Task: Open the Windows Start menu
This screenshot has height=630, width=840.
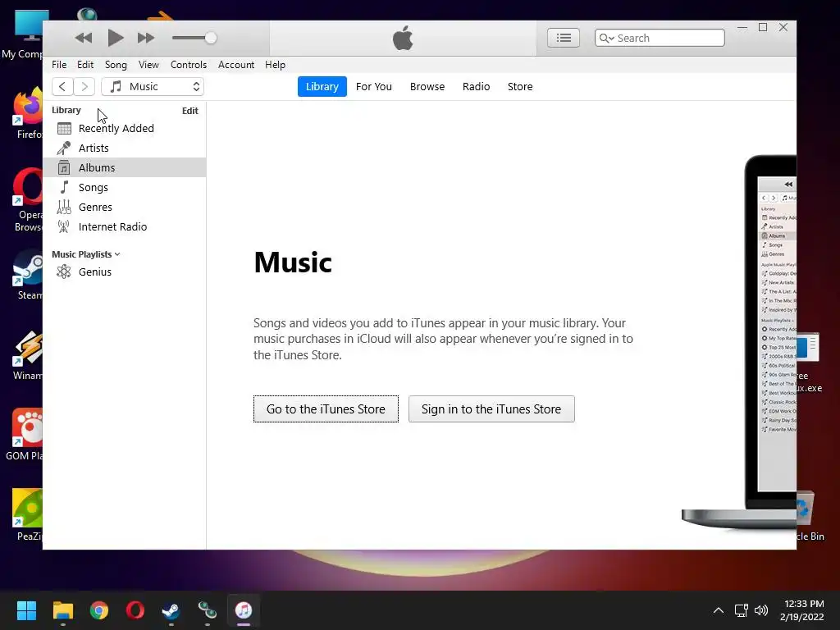Action: pos(26,610)
